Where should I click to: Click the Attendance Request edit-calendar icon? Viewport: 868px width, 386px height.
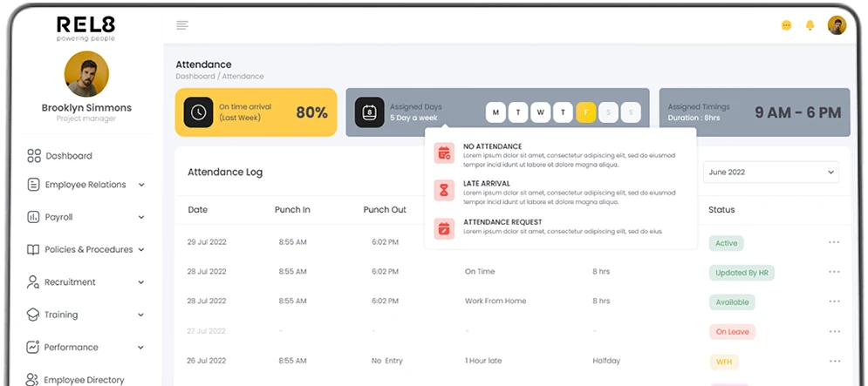pos(444,228)
